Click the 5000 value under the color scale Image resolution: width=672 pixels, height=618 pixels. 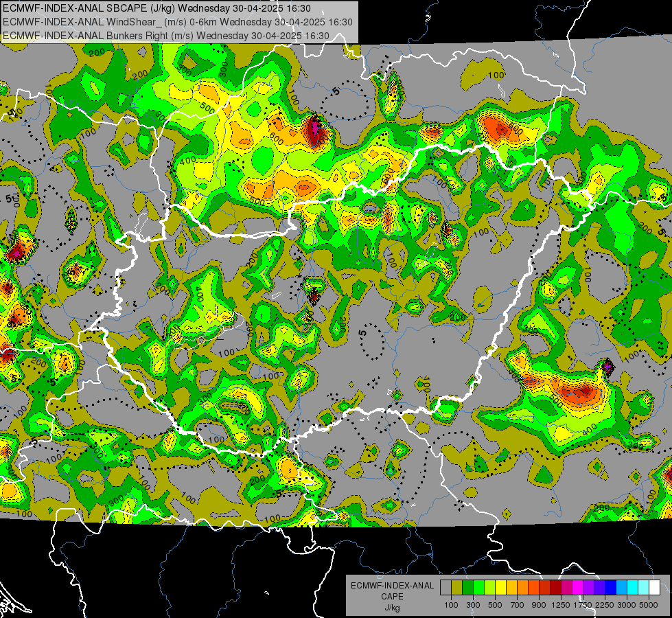pos(649,605)
